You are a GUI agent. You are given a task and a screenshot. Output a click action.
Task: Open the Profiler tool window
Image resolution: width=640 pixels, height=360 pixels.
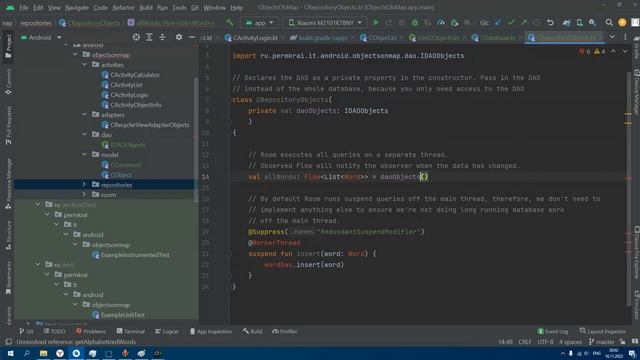click(285, 331)
